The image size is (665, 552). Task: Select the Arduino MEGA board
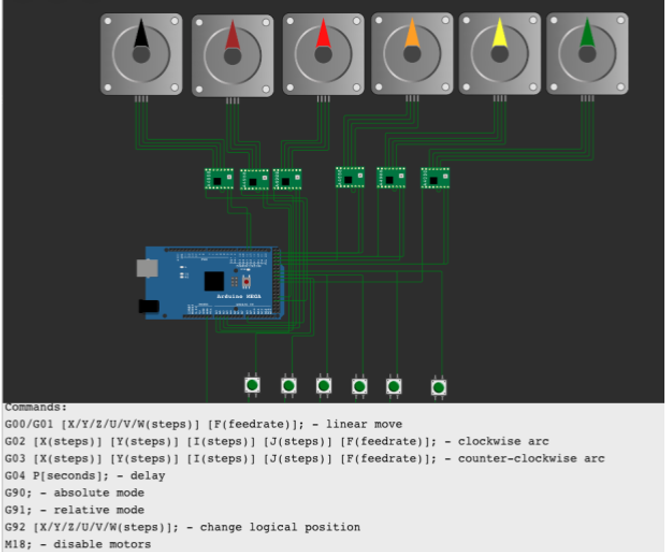click(x=210, y=283)
